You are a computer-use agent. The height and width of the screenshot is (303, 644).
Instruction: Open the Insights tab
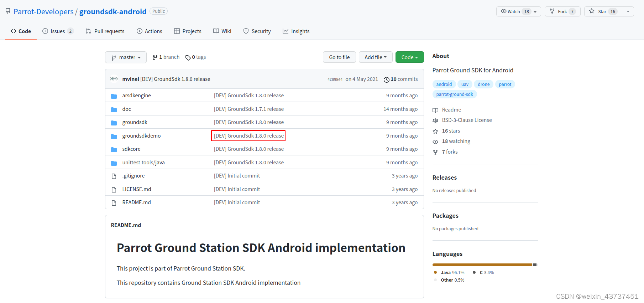[x=296, y=31]
